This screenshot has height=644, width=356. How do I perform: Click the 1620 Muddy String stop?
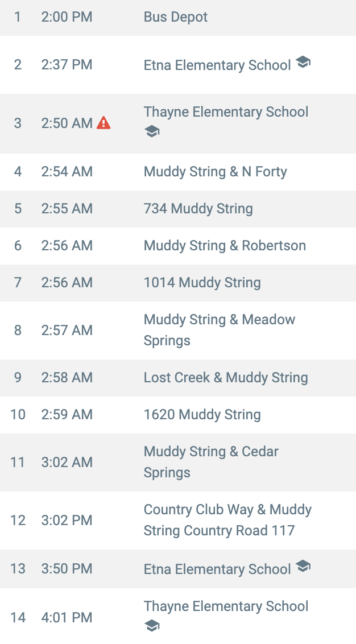coord(178,415)
